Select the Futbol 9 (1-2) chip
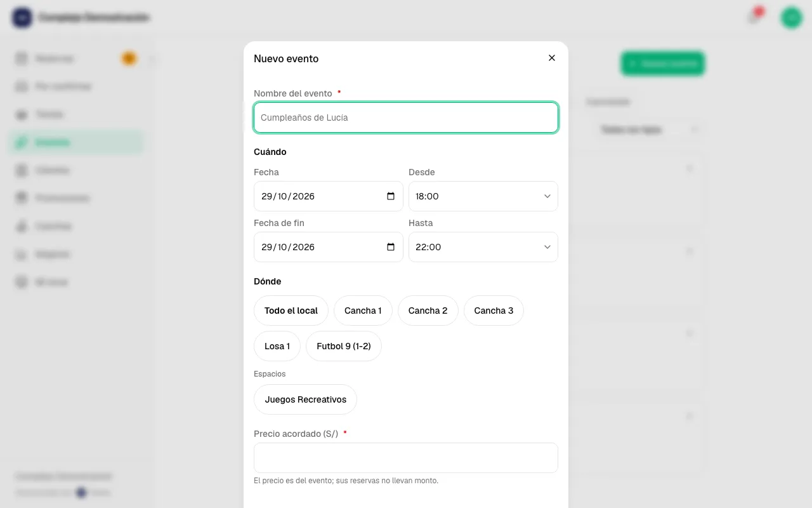 pos(344,346)
